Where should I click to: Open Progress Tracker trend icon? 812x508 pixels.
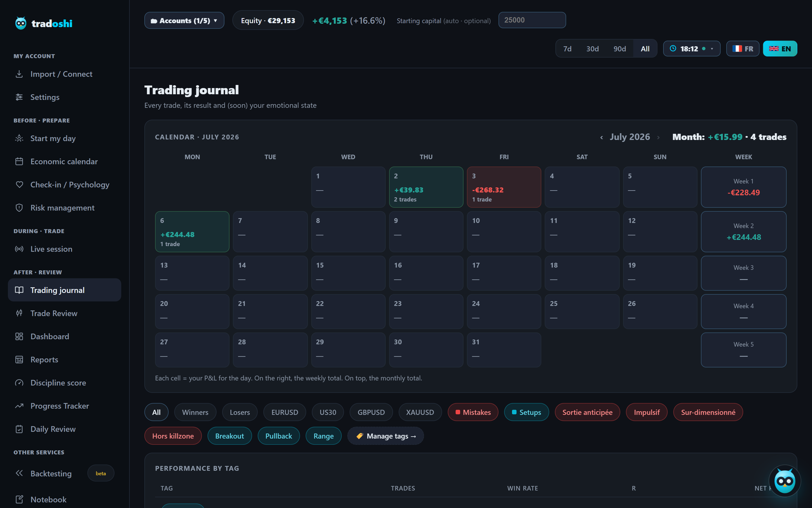tap(19, 406)
